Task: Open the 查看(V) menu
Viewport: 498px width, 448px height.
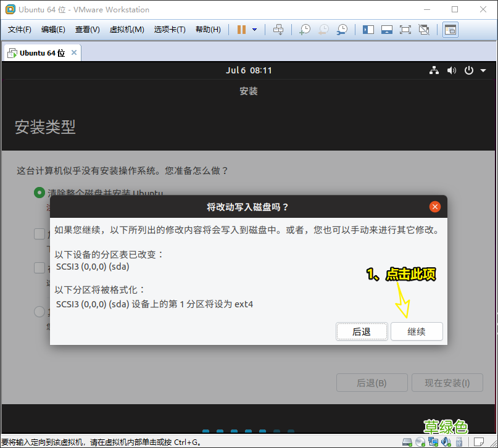Action: tap(88, 30)
